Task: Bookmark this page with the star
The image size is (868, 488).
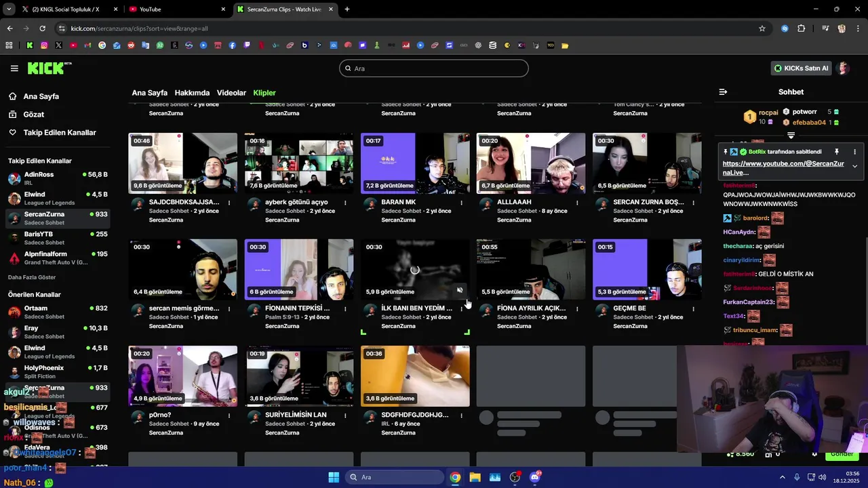Action: pyautogui.click(x=762, y=28)
